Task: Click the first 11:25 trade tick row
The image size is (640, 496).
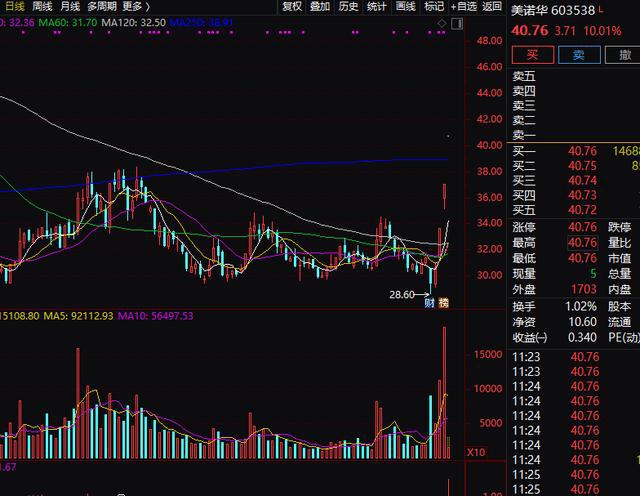Action: coord(573,475)
